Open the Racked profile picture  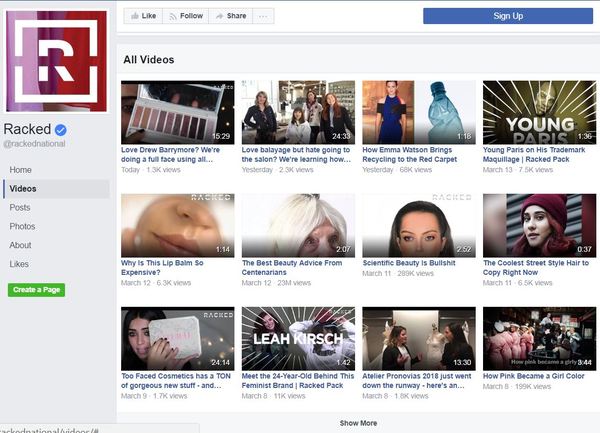coord(57,61)
